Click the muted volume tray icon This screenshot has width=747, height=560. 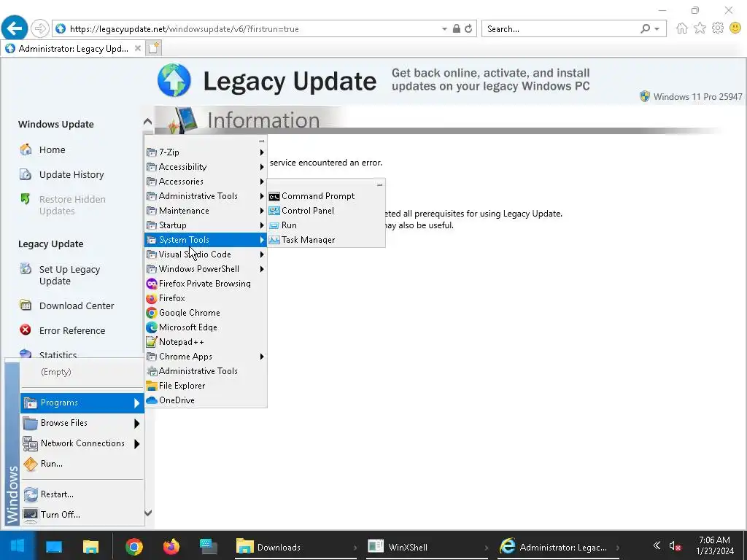[x=675, y=546]
